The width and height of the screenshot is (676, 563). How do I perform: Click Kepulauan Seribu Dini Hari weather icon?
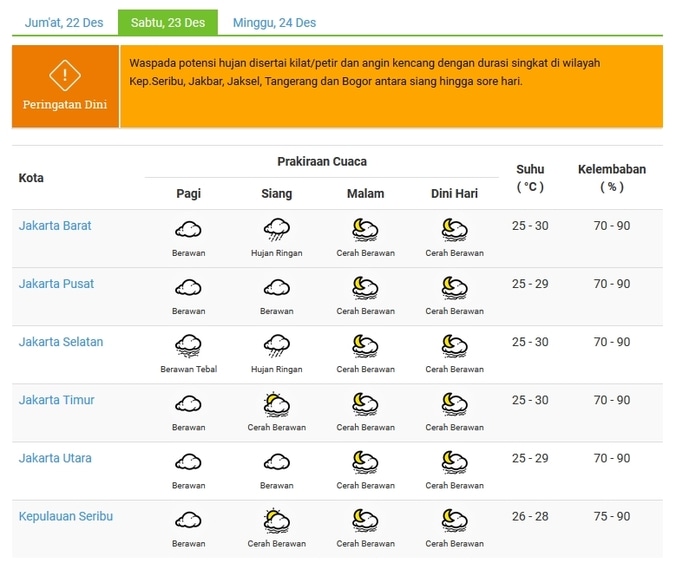coord(454,521)
